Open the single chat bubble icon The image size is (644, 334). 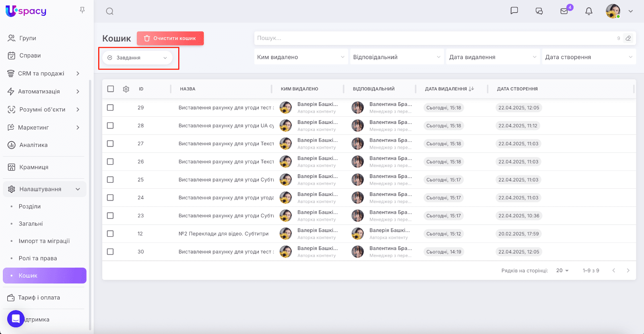(x=514, y=11)
